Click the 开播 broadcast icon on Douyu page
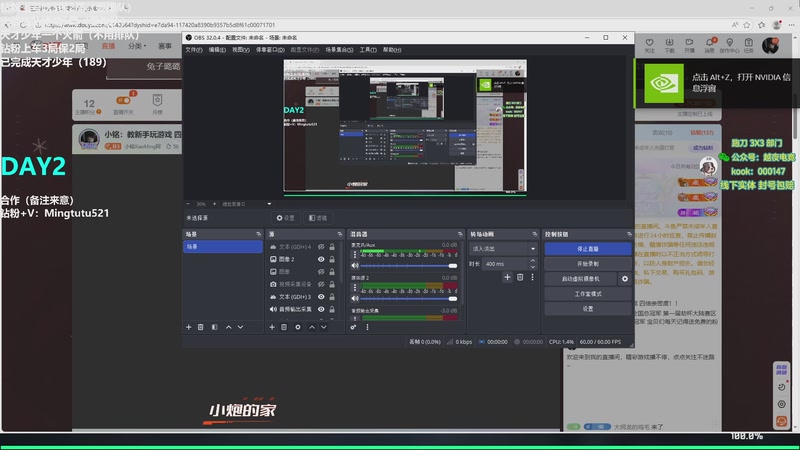The image size is (800, 450). point(689,42)
